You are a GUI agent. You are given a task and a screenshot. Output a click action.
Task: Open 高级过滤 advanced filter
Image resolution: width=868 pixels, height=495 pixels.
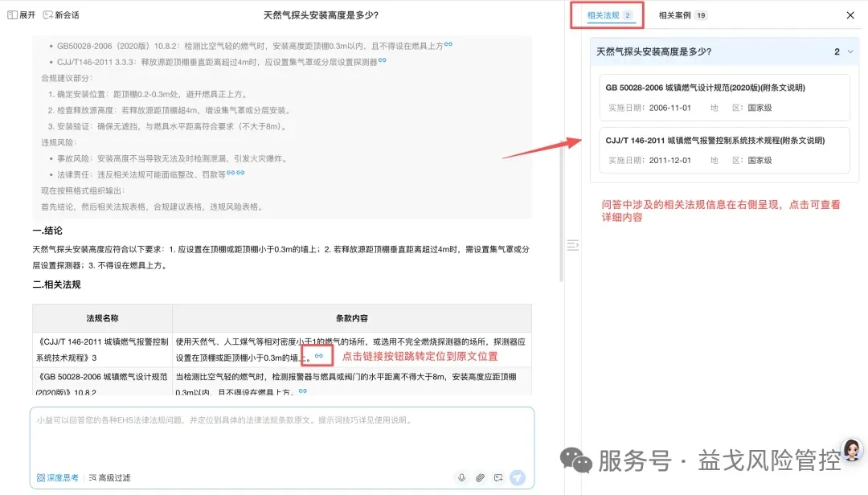[x=109, y=478]
